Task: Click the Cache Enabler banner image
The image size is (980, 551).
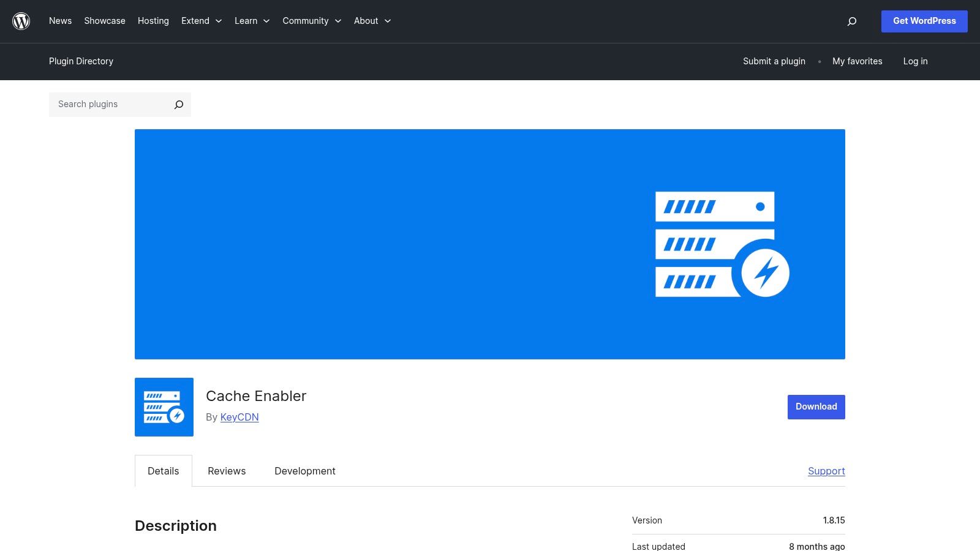Action: (x=490, y=244)
